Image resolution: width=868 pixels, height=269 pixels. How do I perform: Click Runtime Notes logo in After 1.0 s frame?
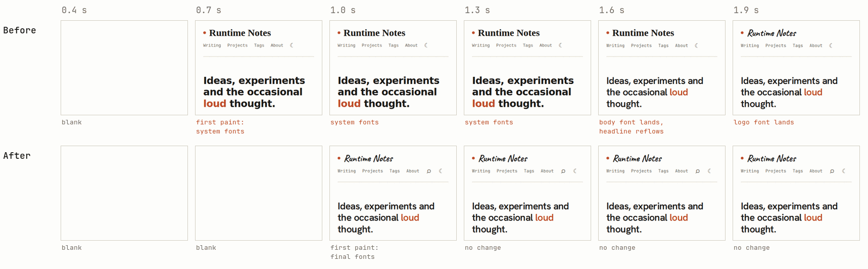pos(368,159)
